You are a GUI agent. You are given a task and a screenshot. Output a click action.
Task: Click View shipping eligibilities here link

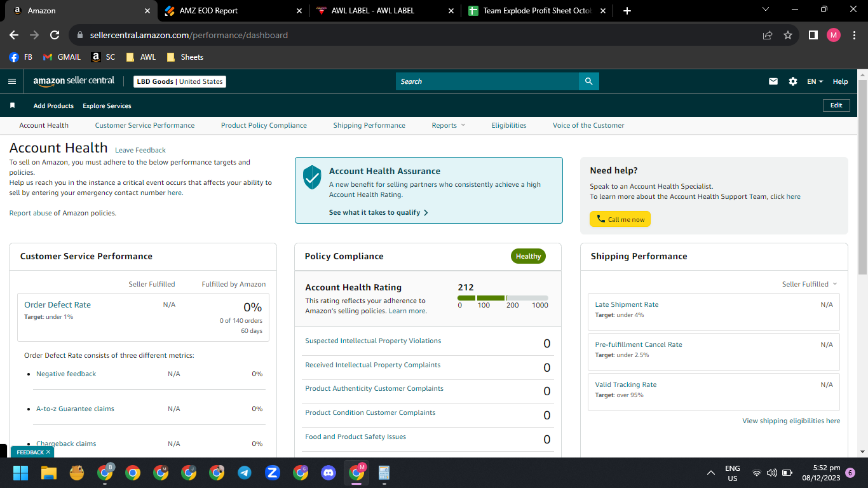(791, 421)
